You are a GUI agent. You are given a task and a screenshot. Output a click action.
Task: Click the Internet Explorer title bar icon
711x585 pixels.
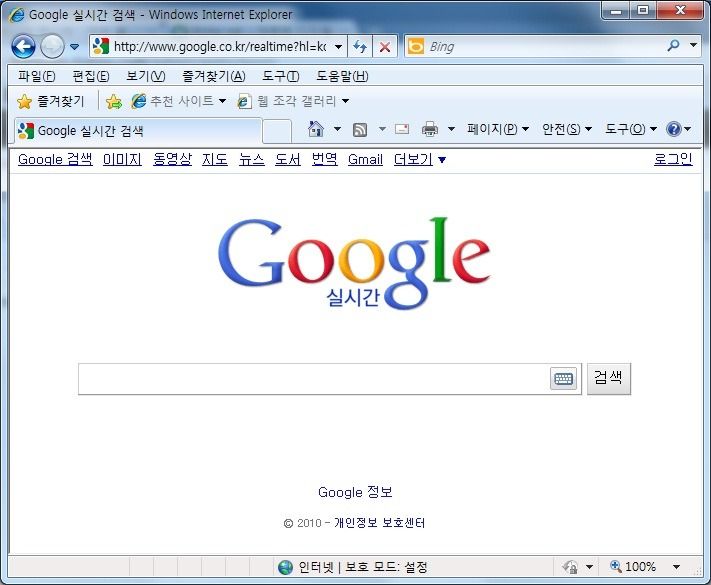16,15
